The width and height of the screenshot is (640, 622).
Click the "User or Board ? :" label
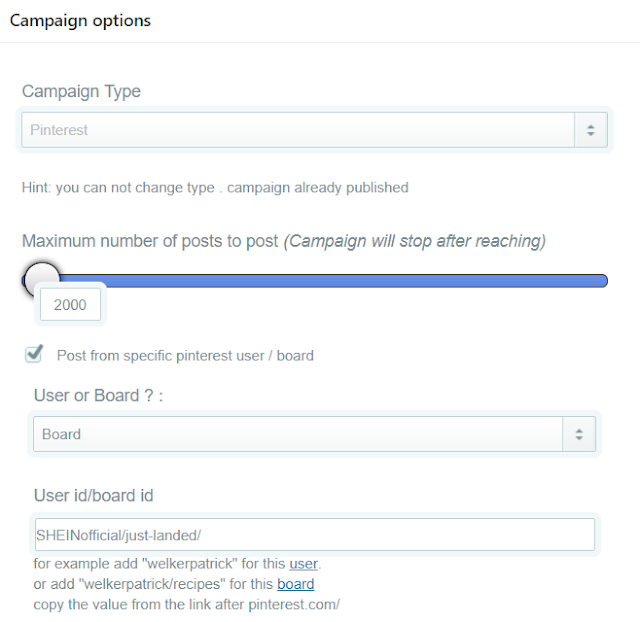pyautogui.click(x=98, y=395)
